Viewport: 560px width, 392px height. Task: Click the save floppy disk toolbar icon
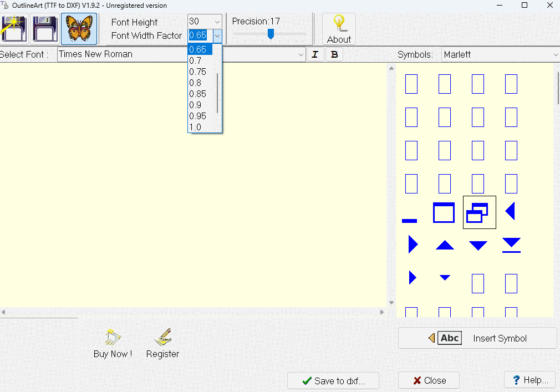pyautogui.click(x=45, y=29)
